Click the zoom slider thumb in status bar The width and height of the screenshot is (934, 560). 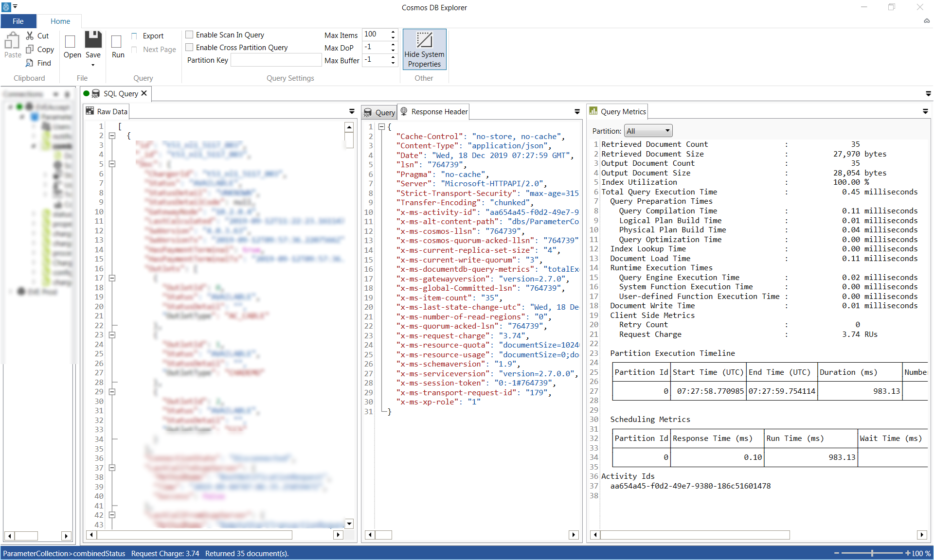click(872, 553)
